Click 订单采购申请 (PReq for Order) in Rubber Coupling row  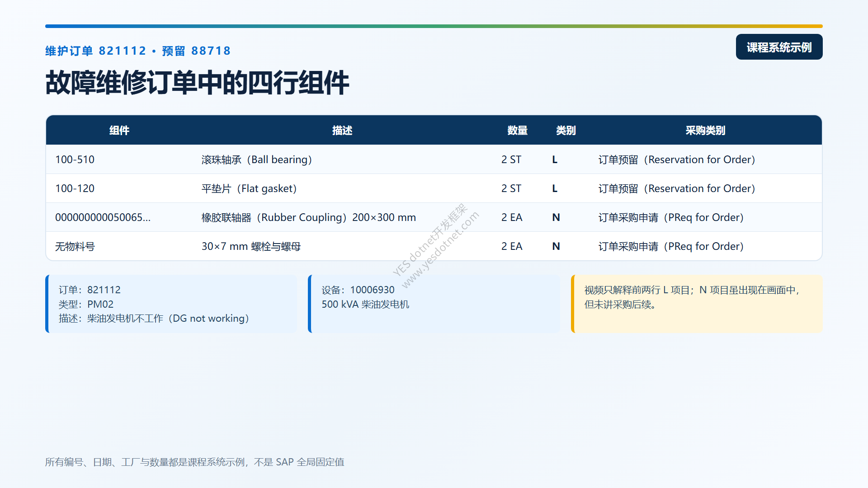pyautogui.click(x=671, y=217)
